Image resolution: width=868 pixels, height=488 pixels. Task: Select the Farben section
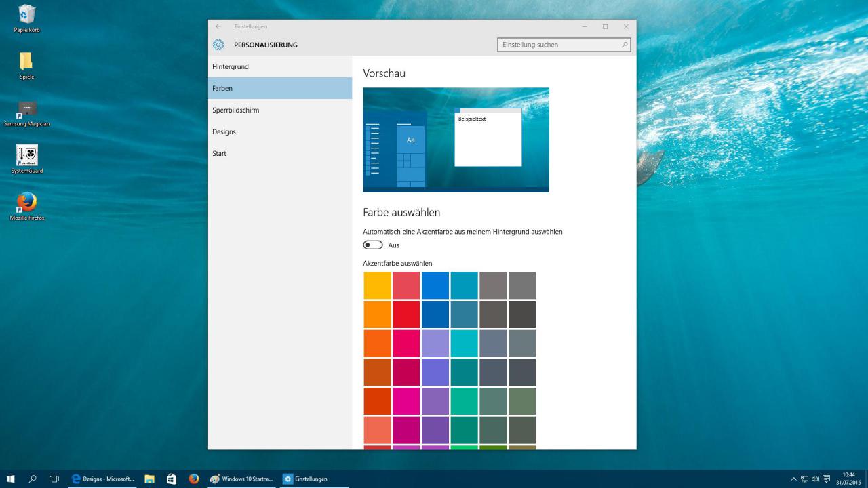point(279,88)
